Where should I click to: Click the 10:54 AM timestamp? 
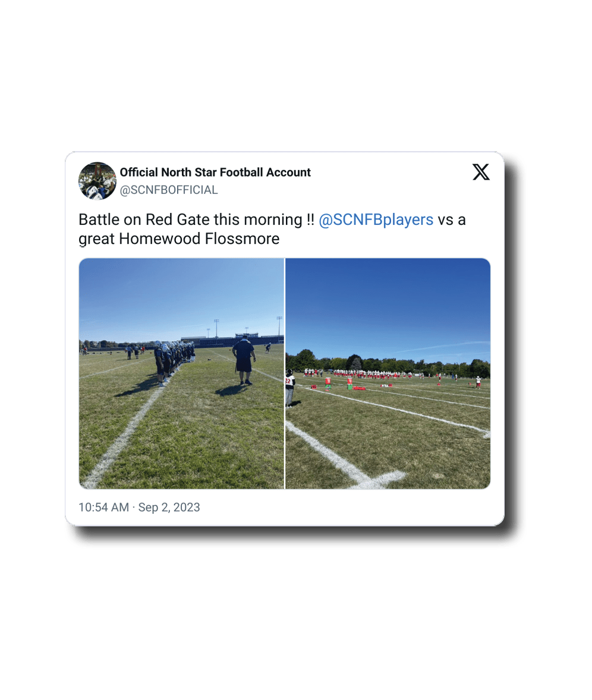[x=103, y=507]
